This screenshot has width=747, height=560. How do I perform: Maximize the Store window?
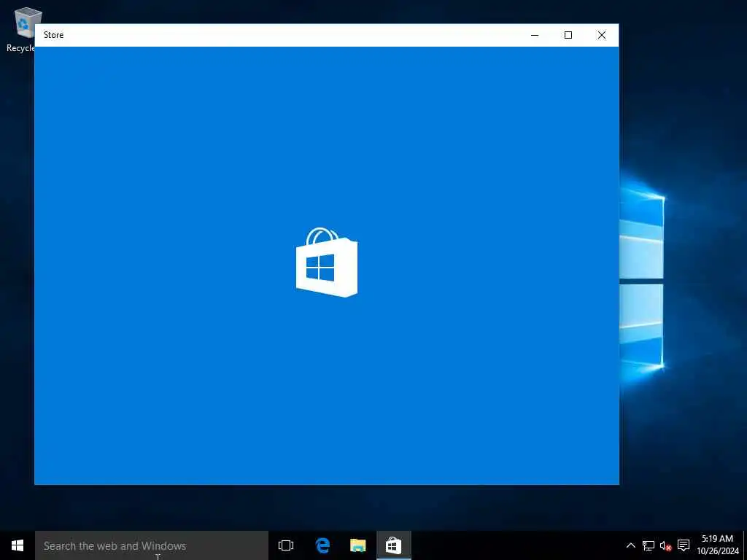[568, 35]
